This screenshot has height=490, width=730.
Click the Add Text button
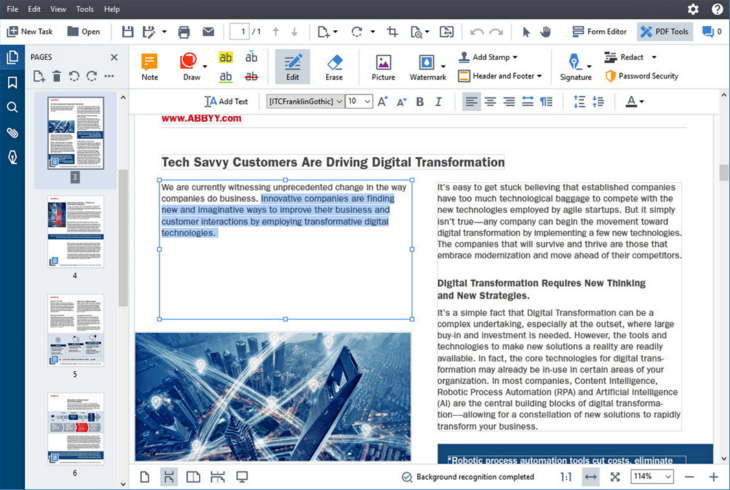[x=226, y=101]
